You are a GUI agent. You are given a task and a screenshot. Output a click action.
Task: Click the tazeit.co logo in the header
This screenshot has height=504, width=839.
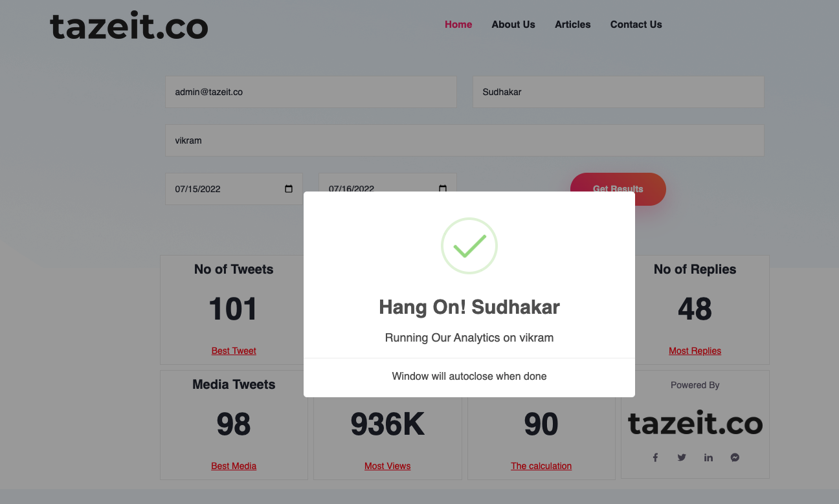(x=129, y=26)
